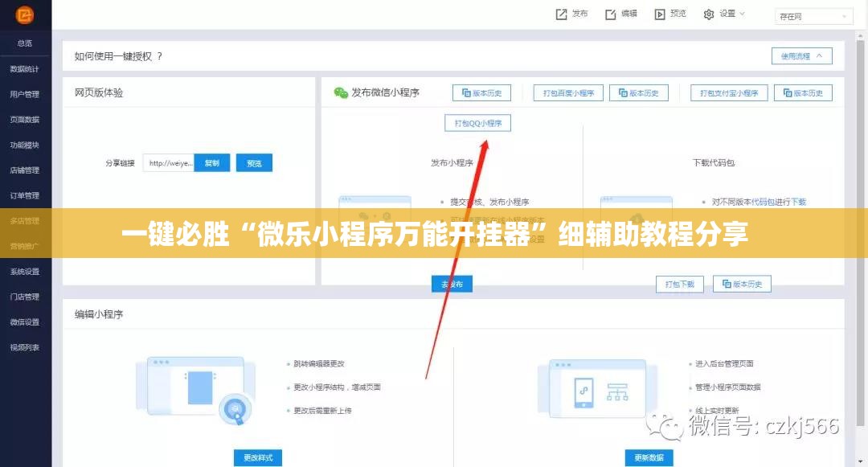Open 数据统计 in the sidebar
The height and width of the screenshot is (467, 868).
tap(25, 69)
